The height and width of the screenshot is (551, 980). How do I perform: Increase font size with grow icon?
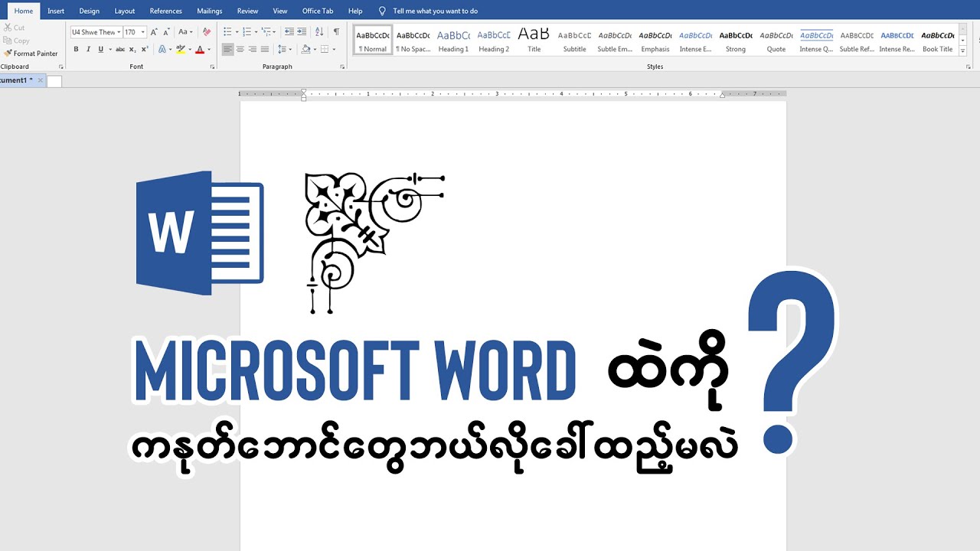154,32
